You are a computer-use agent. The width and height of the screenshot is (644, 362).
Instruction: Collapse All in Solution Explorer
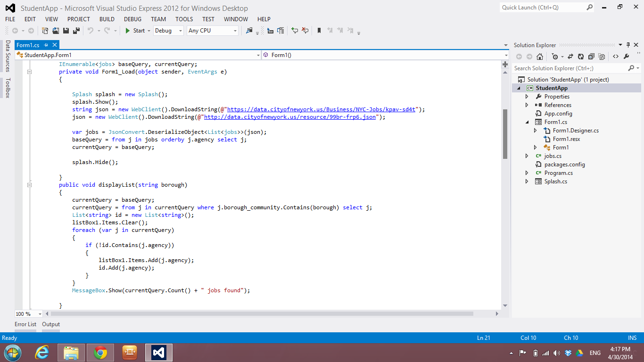click(591, 57)
